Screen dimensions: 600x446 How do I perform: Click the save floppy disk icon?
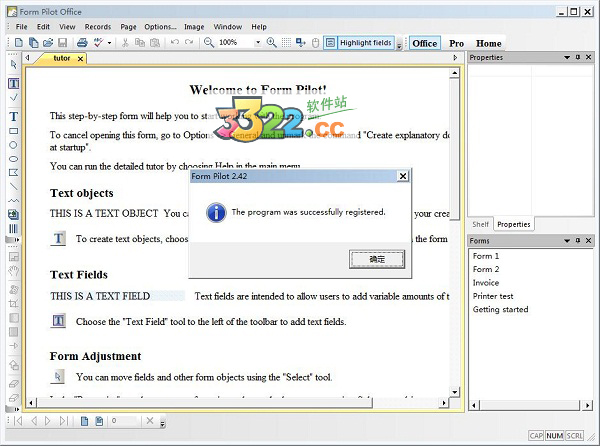[62, 42]
